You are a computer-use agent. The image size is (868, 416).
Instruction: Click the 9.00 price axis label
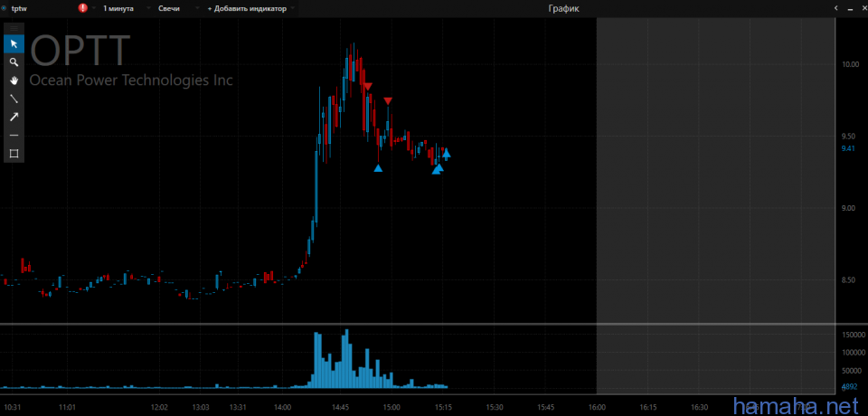click(849, 208)
